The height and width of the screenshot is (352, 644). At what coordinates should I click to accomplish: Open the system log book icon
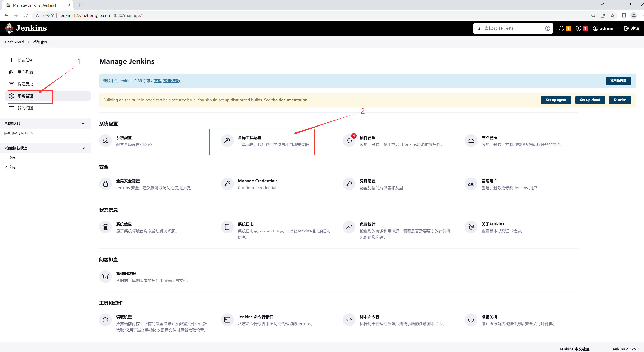click(x=227, y=227)
